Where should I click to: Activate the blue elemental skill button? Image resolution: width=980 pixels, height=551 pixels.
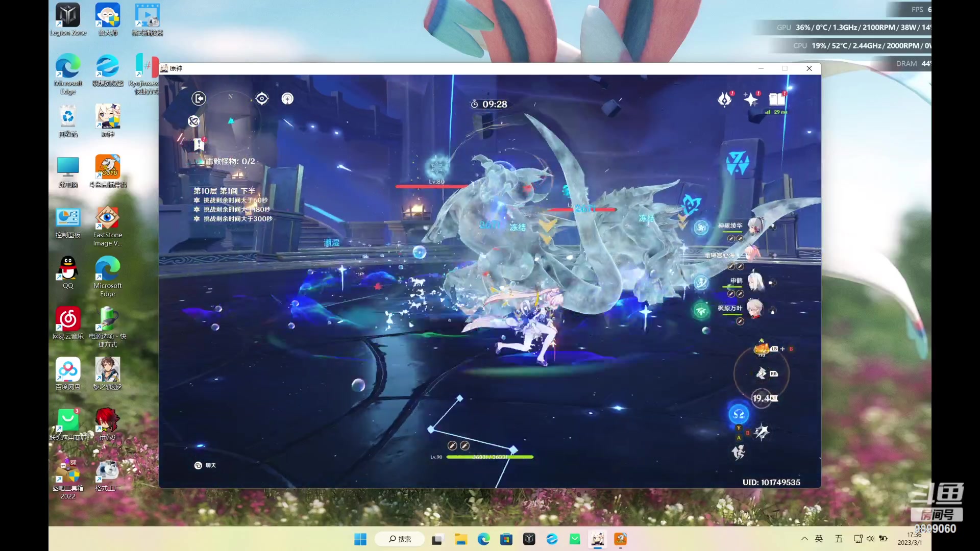click(739, 414)
